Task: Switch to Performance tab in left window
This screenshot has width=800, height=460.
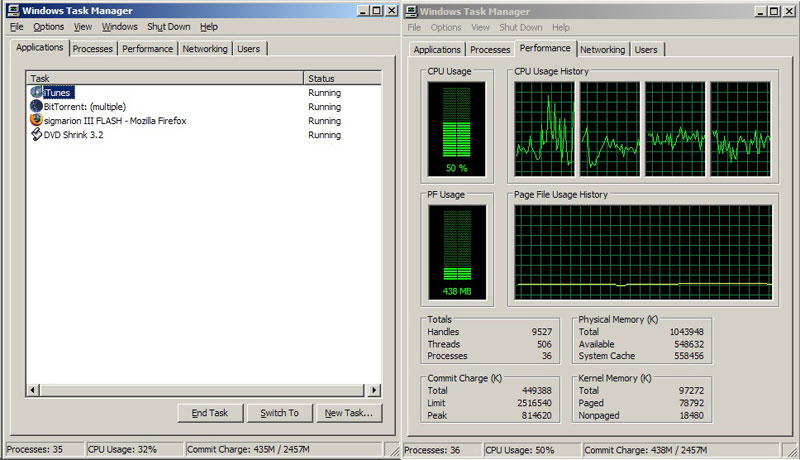Action: tap(147, 49)
